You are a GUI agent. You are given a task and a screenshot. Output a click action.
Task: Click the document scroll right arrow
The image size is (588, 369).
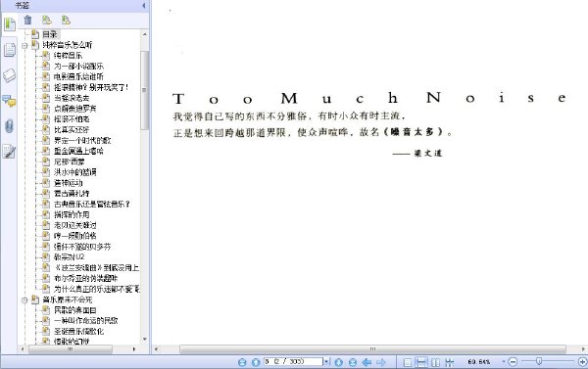point(583,348)
